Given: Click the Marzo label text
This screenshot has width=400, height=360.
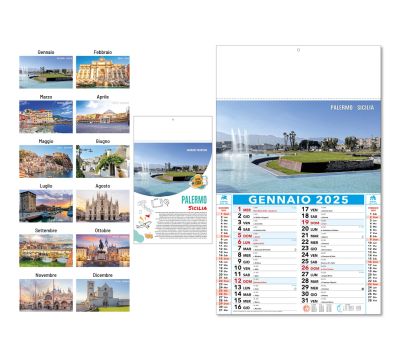Looking at the screenshot, I should coord(46,97).
